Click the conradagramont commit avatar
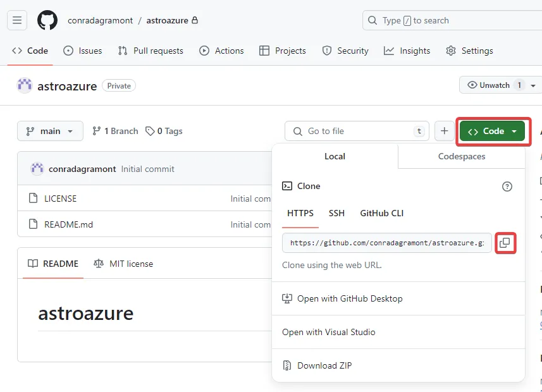This screenshot has width=542, height=392. coord(37,169)
